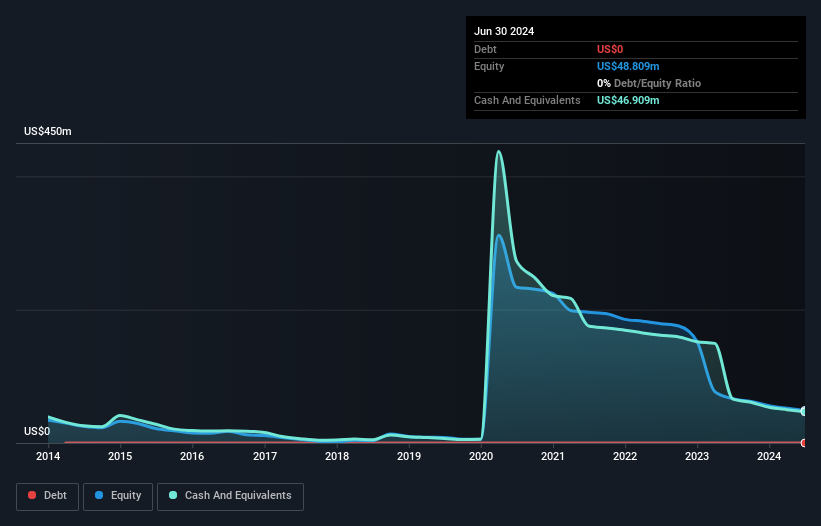The height and width of the screenshot is (526, 821).
Task: Click the red Debt legend dot
Action: pyautogui.click(x=32, y=495)
